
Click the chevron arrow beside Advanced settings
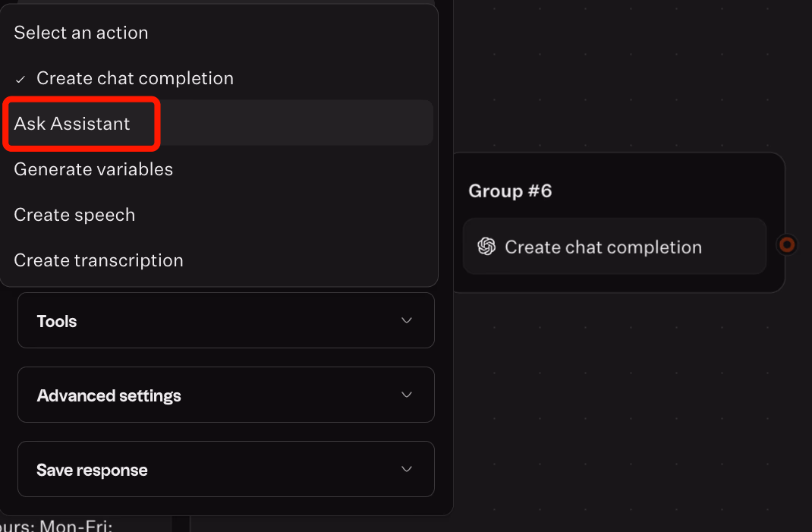click(407, 395)
